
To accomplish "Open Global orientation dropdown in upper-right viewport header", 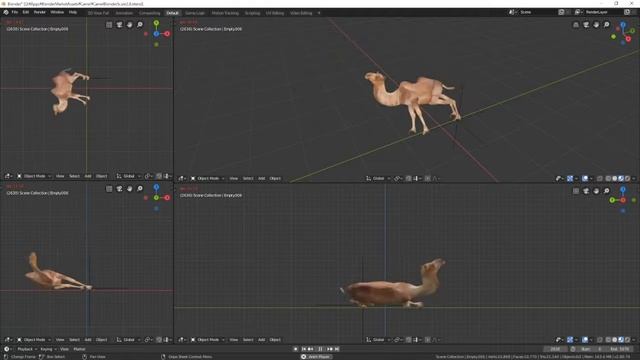I will [x=378, y=178].
